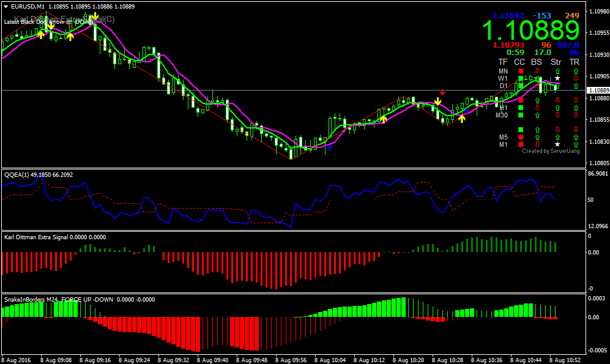Click the red CC square in the MN row
This screenshot has height=364, width=610.
point(521,72)
